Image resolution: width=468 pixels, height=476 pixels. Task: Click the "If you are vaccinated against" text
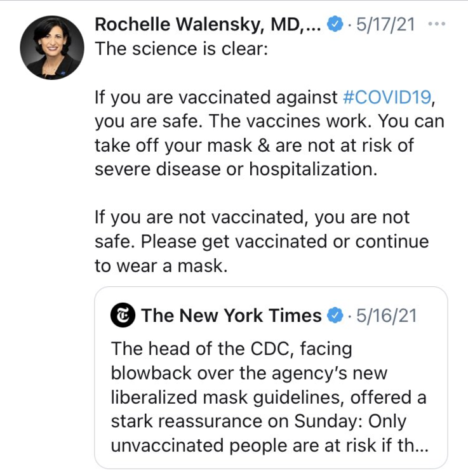pyautogui.click(x=216, y=98)
